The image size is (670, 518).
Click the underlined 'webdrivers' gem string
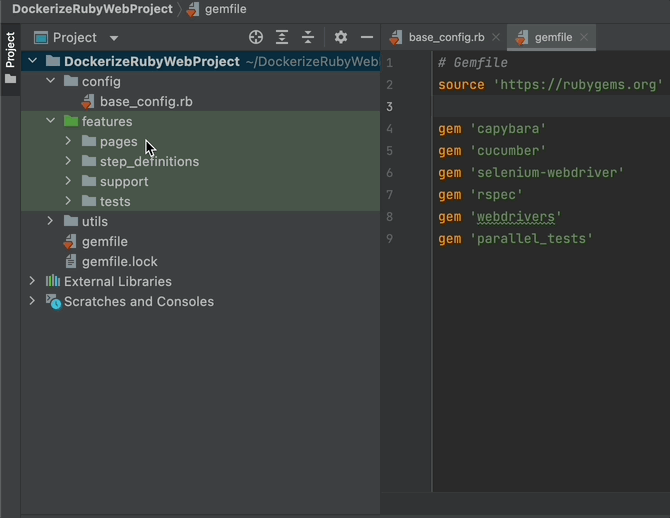point(516,217)
